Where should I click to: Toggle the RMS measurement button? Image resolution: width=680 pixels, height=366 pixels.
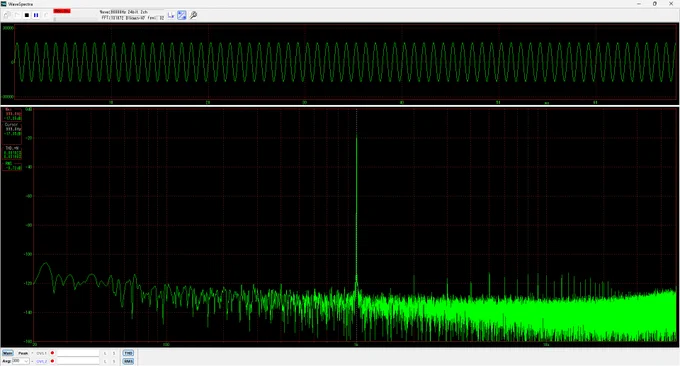point(128,361)
